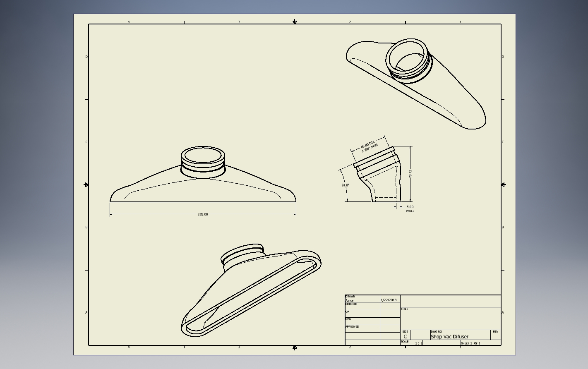Click the 46.00 DIA. dimension note
This screenshot has height=369, width=588.
point(367,145)
